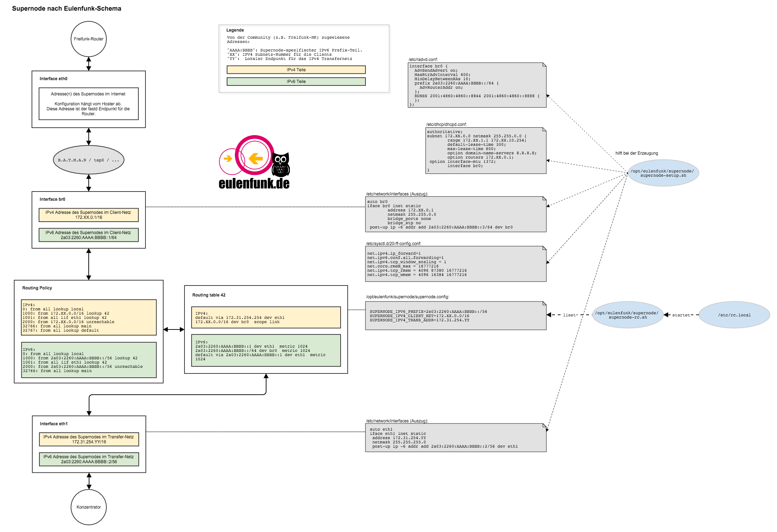Select the Freifunk-Router circle node
This screenshot has width=777, height=532.
point(89,39)
